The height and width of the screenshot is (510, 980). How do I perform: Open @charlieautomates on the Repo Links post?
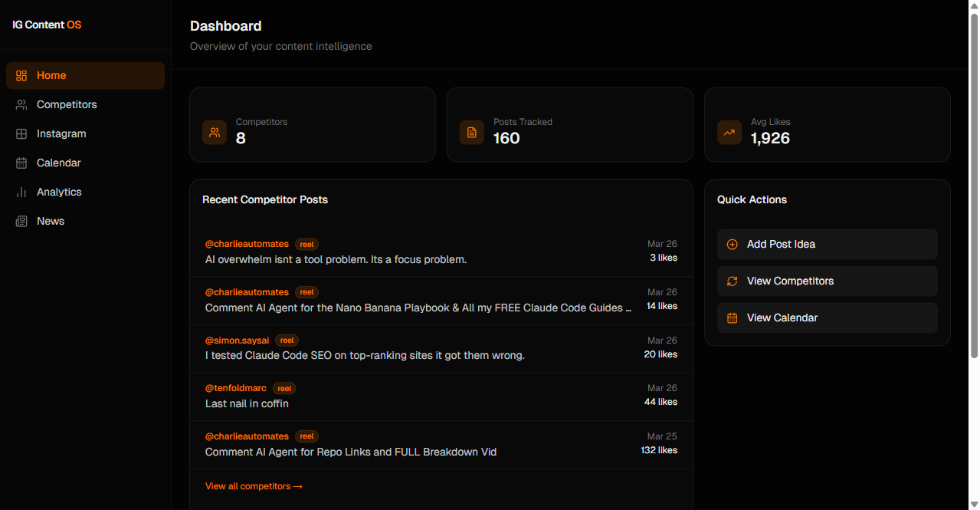click(247, 436)
